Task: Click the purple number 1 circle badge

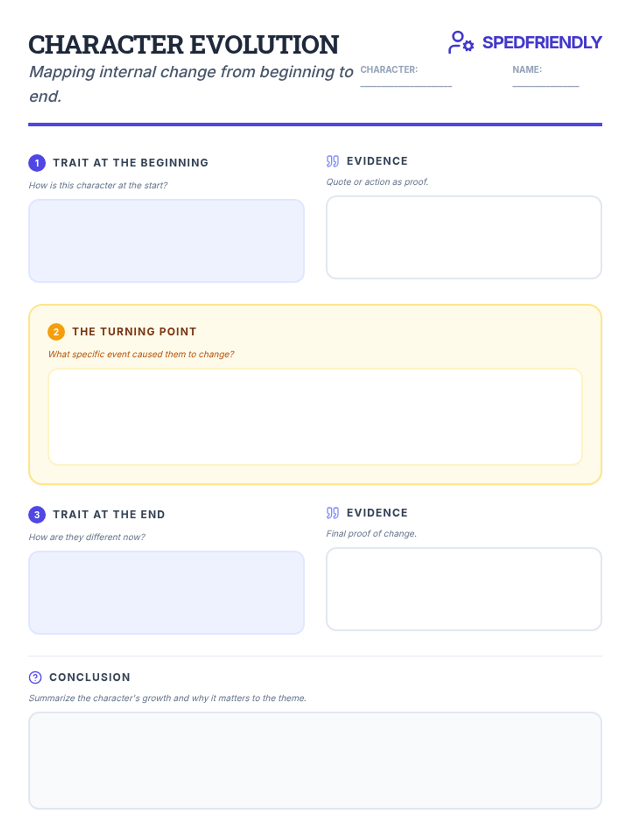Action: [37, 163]
